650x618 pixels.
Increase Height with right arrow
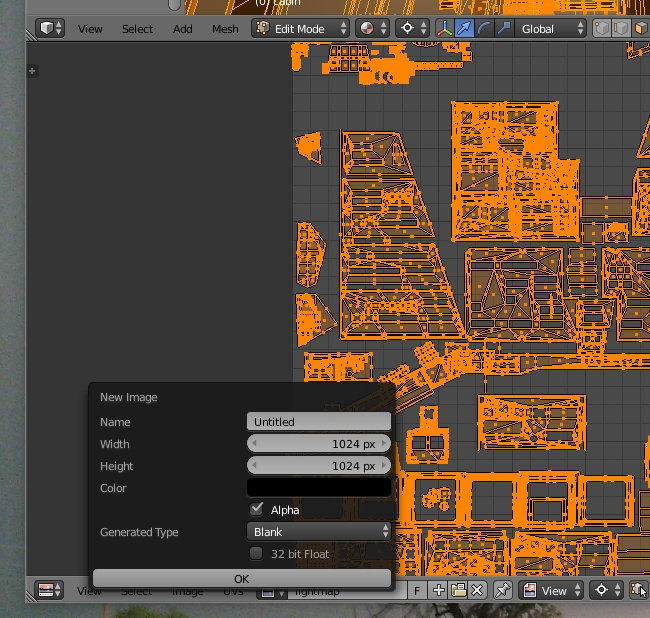(x=384, y=465)
